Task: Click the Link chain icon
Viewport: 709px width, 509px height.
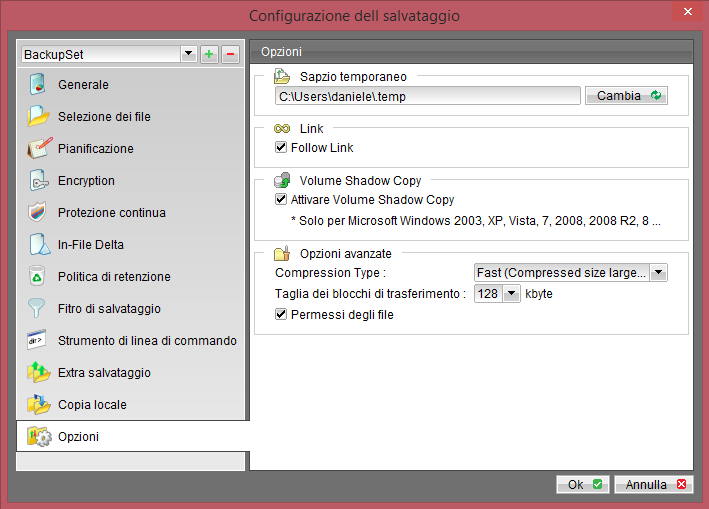Action: click(282, 129)
